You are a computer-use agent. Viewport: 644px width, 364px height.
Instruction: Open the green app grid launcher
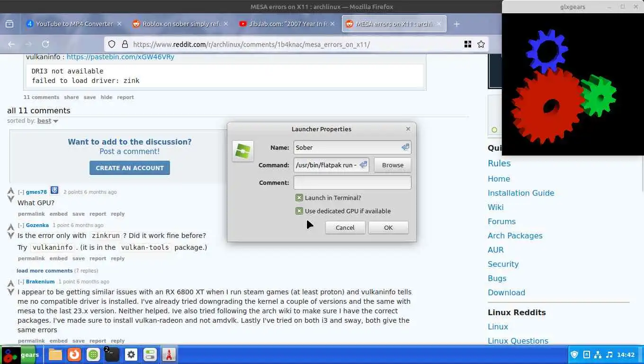pyautogui.click(x=93, y=355)
